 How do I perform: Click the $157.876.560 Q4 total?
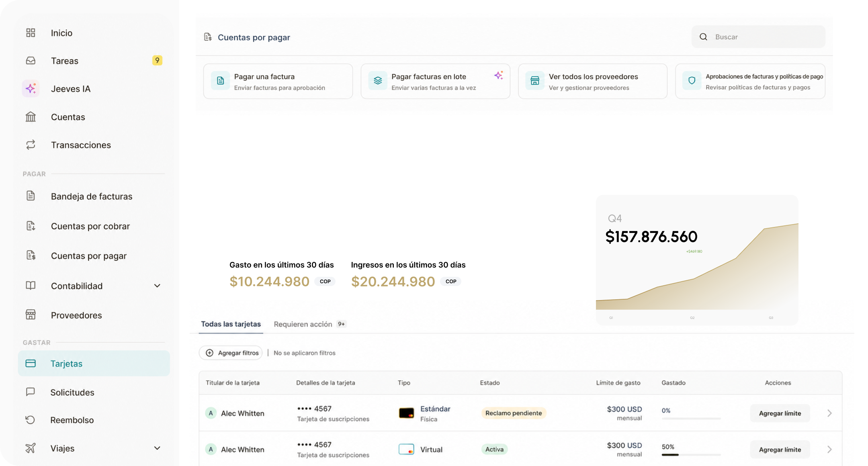click(651, 236)
